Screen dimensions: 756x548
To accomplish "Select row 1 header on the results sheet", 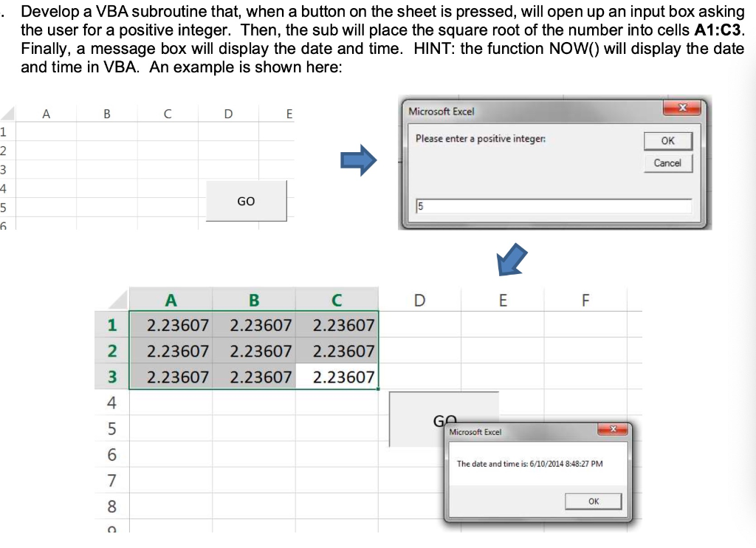I will click(x=111, y=325).
